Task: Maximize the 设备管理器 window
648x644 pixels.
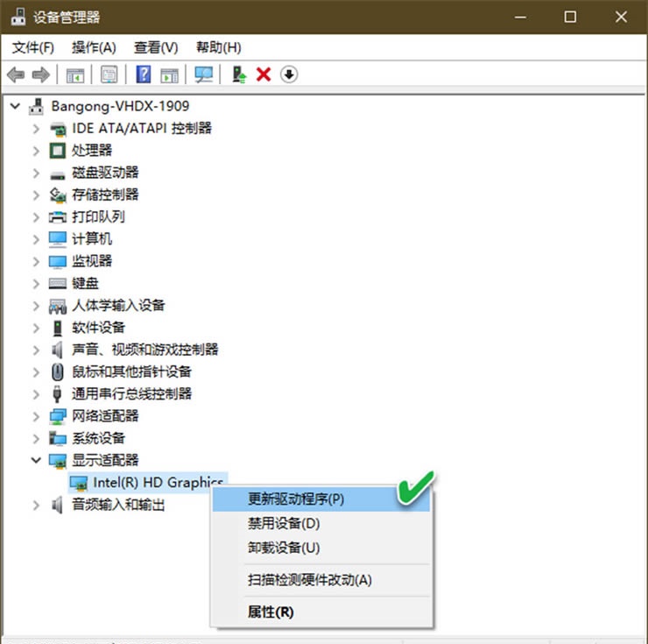Action: click(570, 17)
